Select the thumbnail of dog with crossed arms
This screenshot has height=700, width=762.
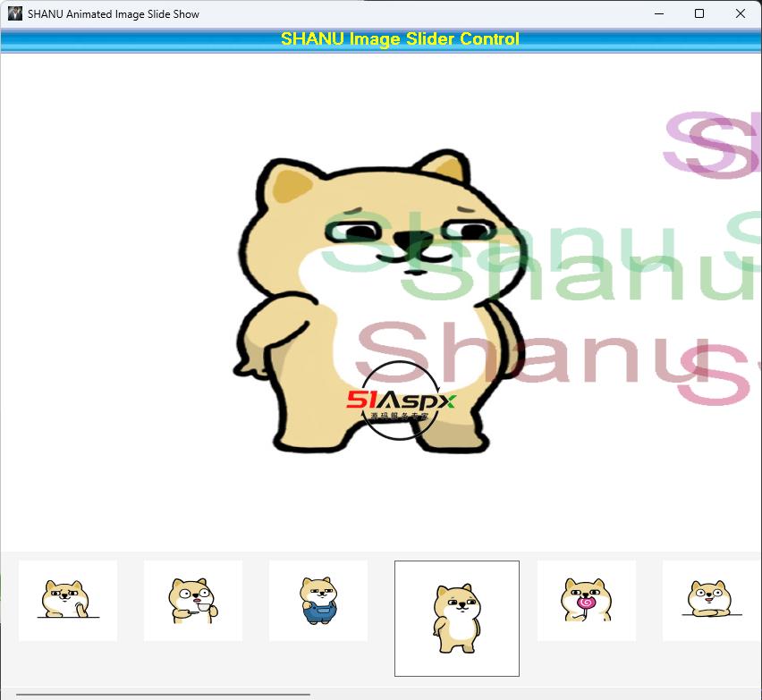click(711, 601)
